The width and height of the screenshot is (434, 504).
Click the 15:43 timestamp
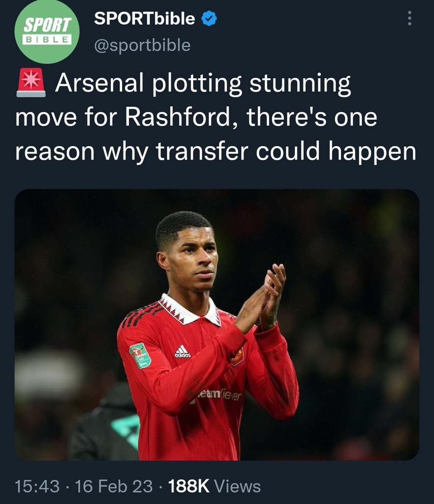[x=36, y=486]
